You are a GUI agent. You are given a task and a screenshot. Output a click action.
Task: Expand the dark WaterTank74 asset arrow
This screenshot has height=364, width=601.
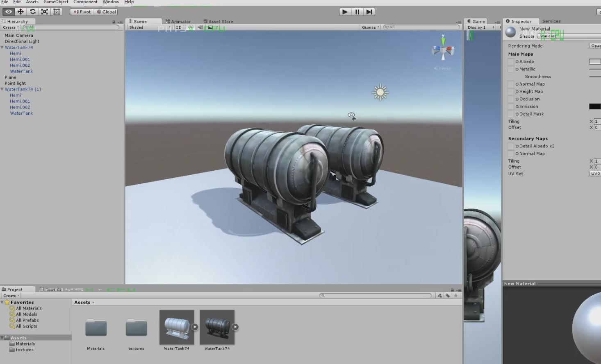(235, 327)
